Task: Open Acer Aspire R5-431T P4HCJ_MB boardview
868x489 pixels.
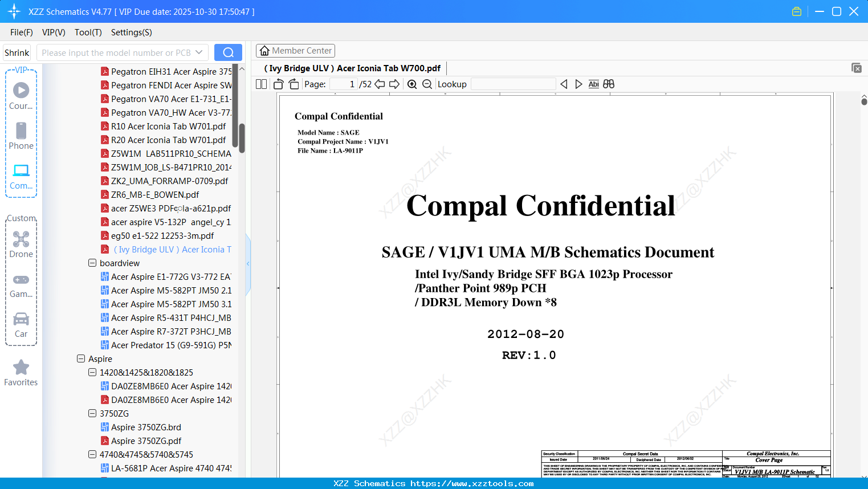Action: pos(166,318)
